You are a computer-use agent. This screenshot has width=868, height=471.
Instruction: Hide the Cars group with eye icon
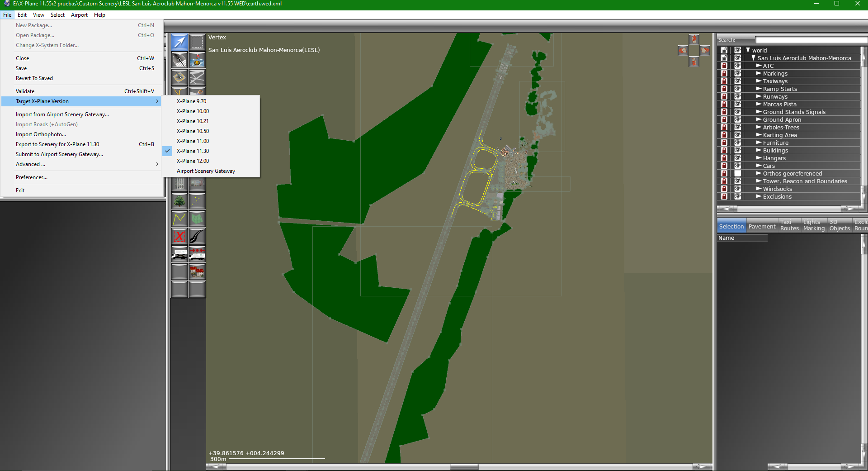tap(737, 166)
